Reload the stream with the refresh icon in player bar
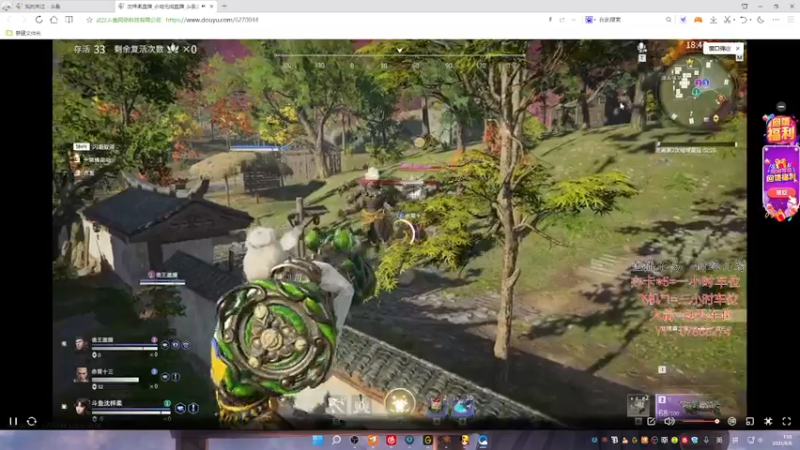This screenshot has width=800, height=450. pos(32,421)
